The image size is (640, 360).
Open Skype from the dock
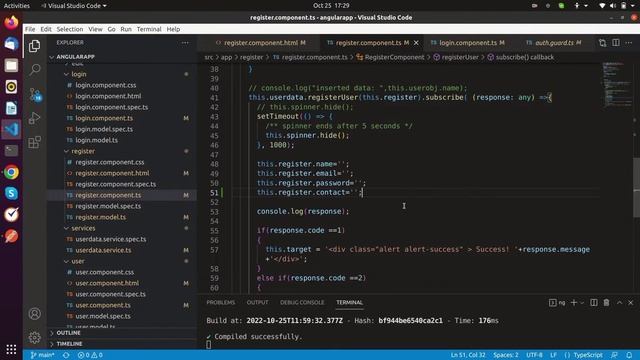tap(11, 193)
